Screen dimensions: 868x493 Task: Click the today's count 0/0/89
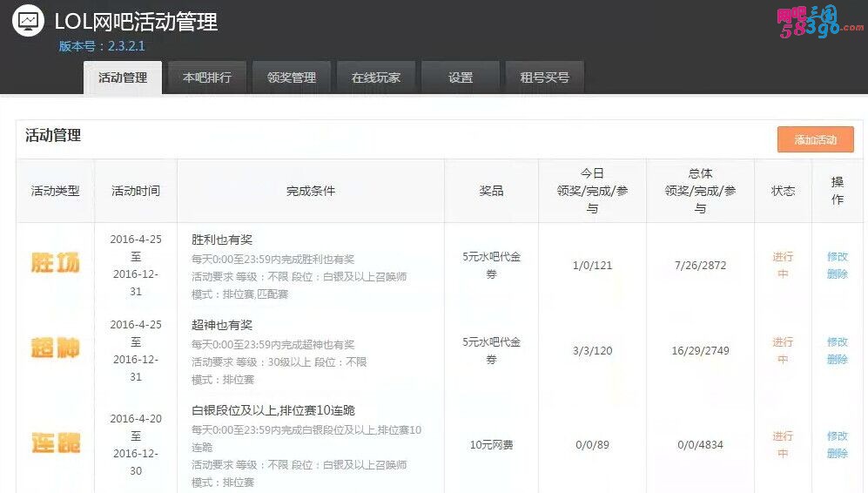[592, 445]
